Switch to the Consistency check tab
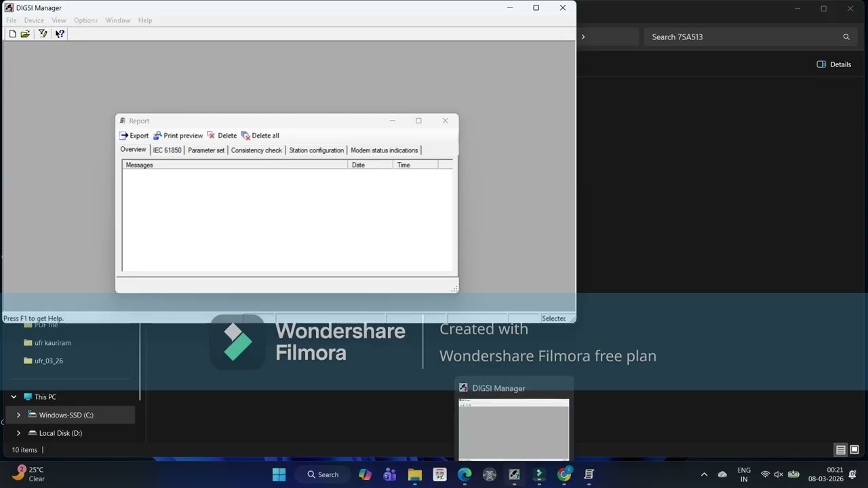 (256, 150)
